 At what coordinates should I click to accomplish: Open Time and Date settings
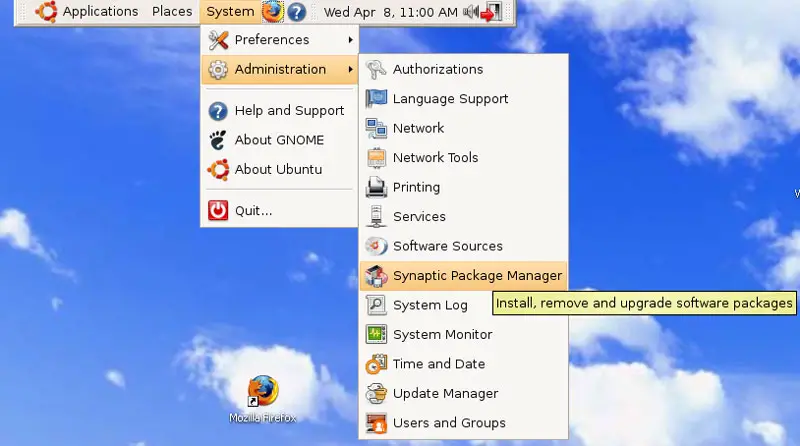click(x=463, y=364)
